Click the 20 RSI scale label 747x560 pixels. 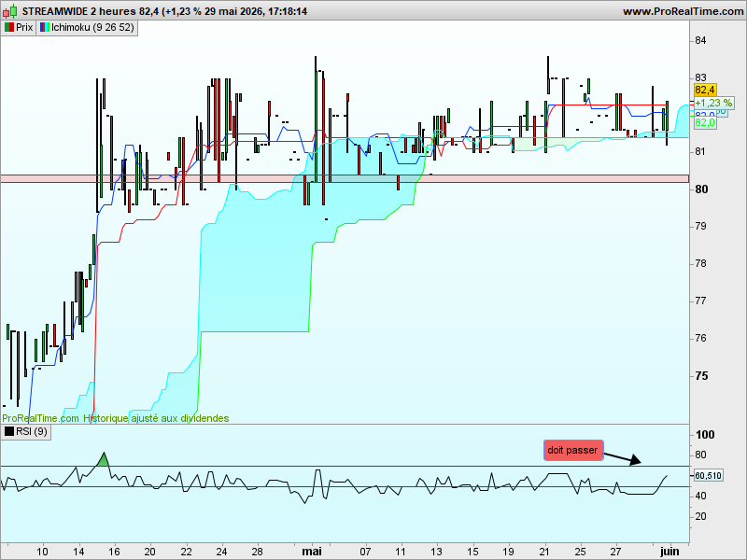tap(700, 516)
